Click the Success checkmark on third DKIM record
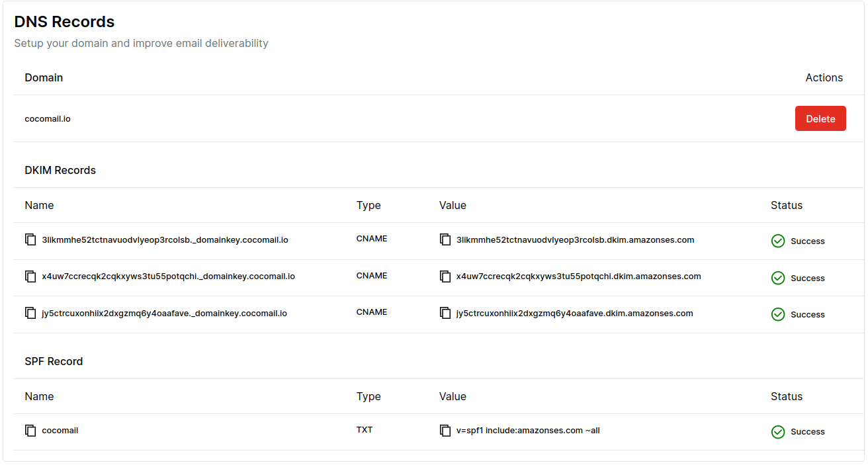The height and width of the screenshot is (465, 868). click(x=778, y=314)
